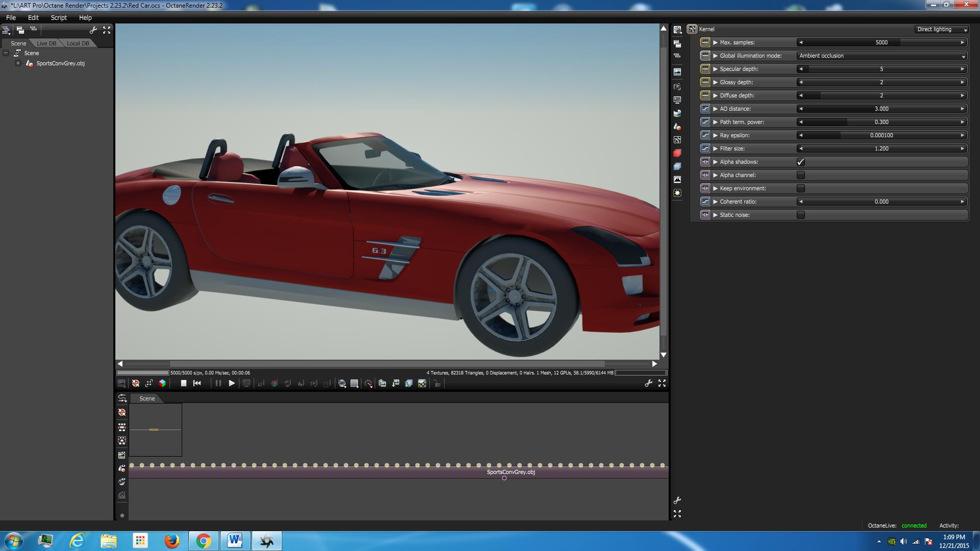Click the viewport toolbar wrench settings icon
The height and width of the screenshot is (551, 980).
(648, 383)
